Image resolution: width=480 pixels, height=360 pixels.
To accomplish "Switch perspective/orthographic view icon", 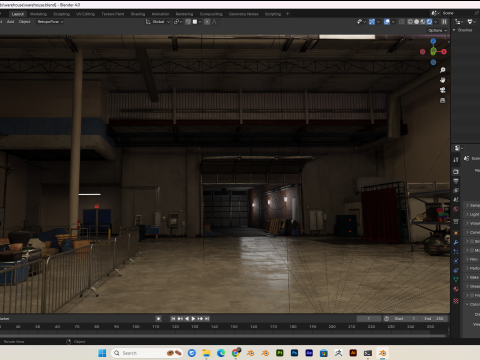I will [443, 100].
